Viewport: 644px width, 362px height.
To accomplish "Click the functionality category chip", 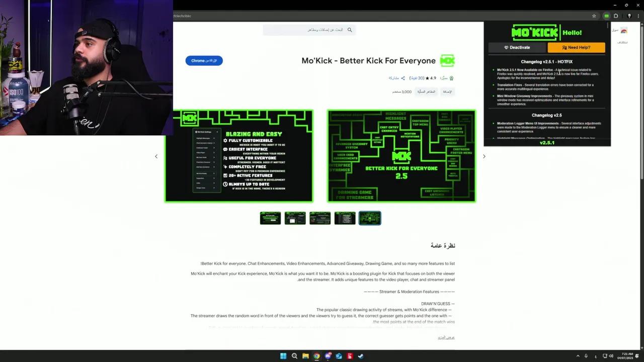I will (x=427, y=92).
